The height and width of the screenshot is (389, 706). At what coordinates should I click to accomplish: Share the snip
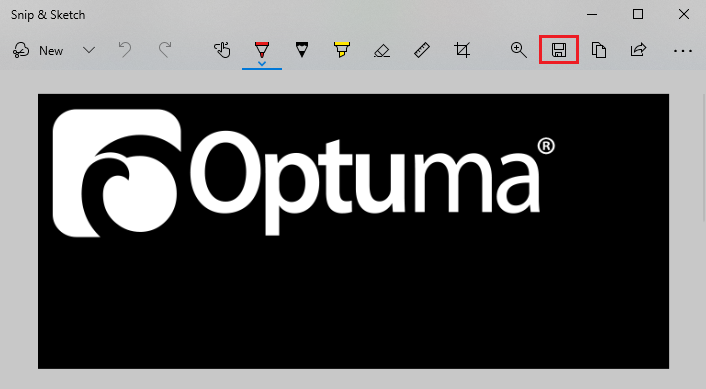[x=638, y=50]
